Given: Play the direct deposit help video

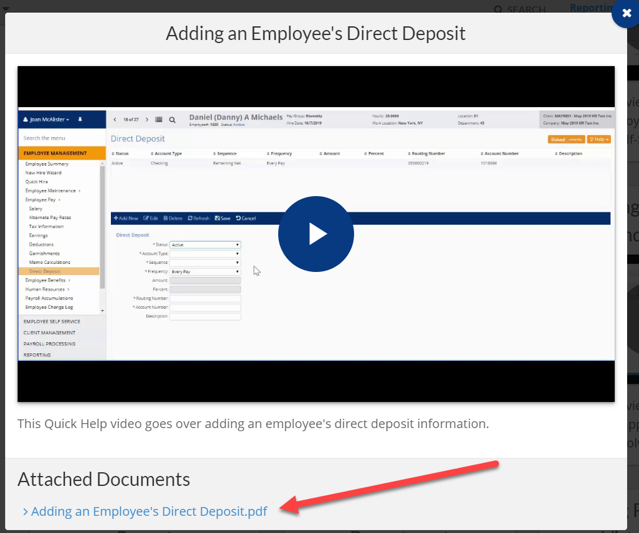Looking at the screenshot, I should 316,234.
